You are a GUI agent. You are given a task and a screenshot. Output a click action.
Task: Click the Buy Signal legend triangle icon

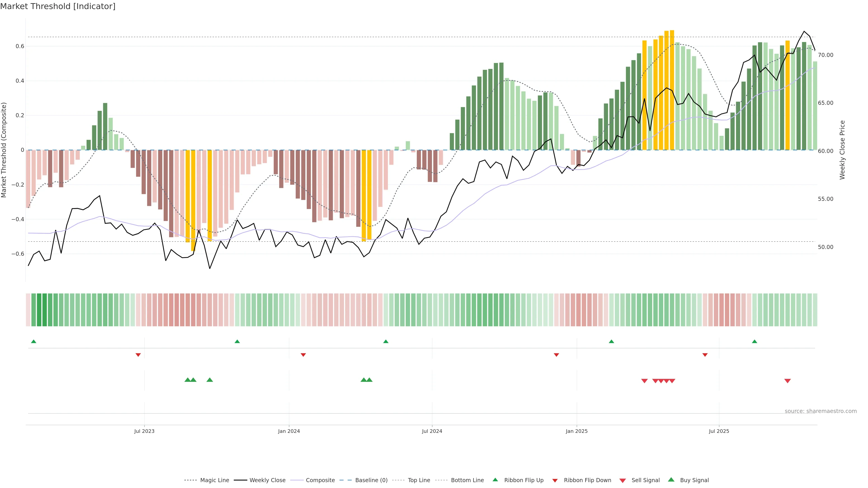[671, 480]
